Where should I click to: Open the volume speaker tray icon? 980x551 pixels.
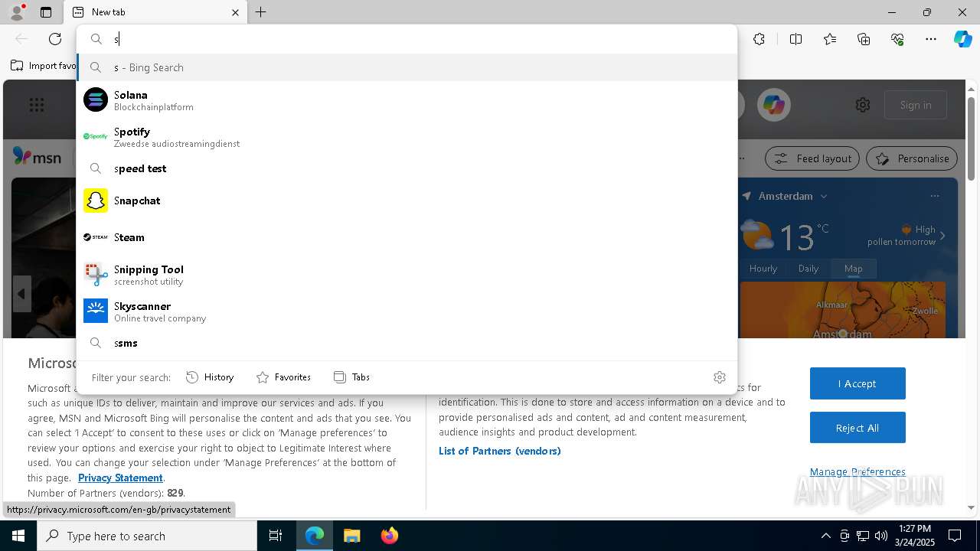tap(881, 536)
